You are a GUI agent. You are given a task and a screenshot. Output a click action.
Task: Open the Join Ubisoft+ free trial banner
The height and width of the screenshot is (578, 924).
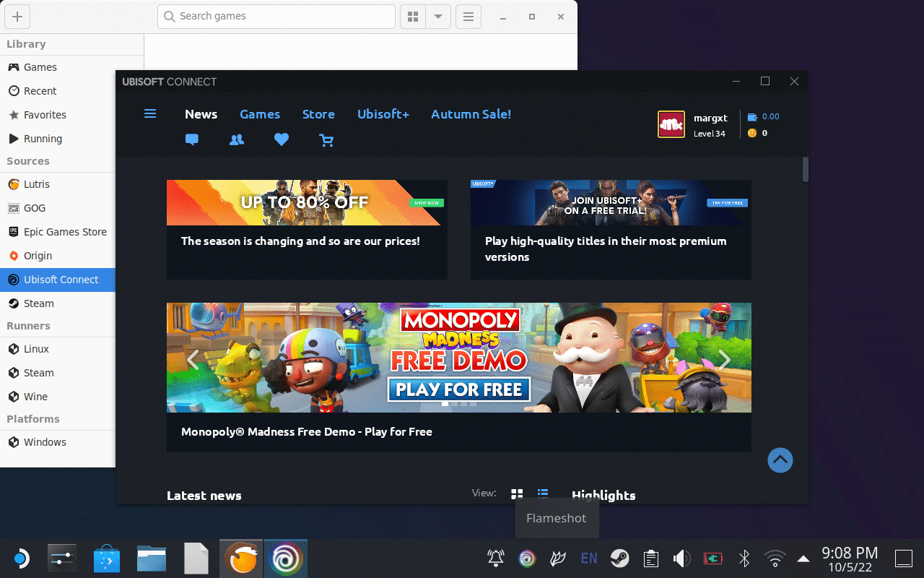611,202
